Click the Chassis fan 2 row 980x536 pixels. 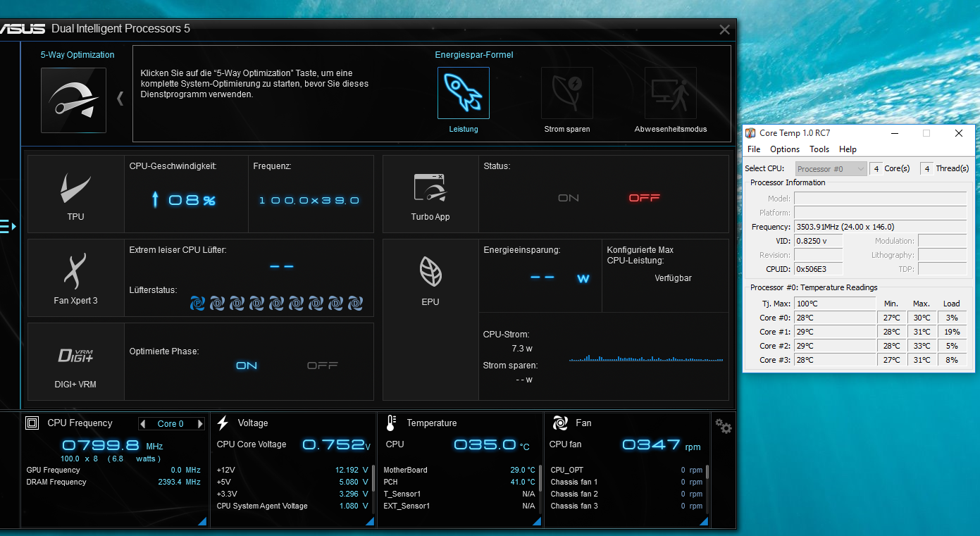point(626,494)
